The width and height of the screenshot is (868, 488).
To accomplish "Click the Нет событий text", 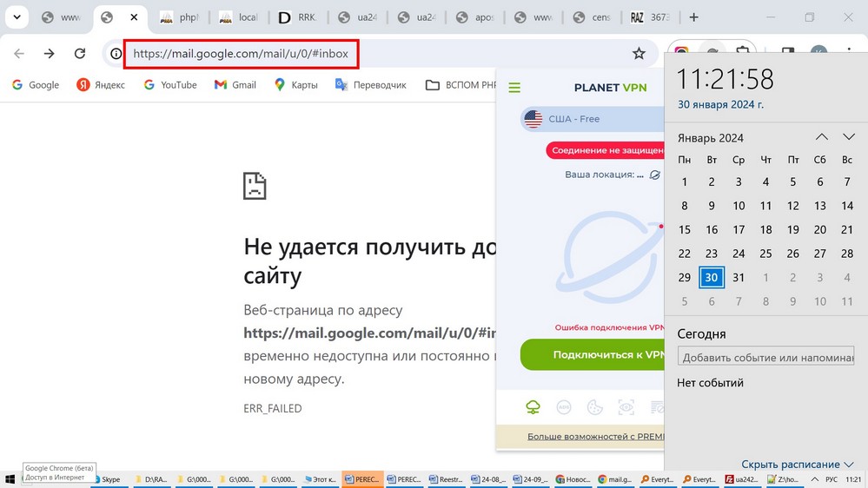I will click(710, 383).
